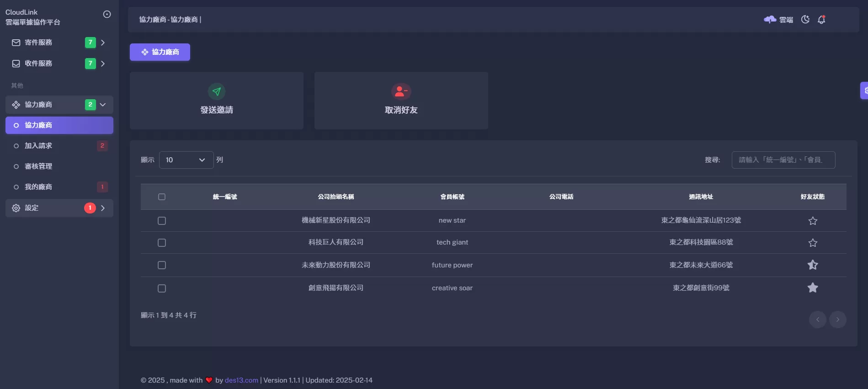The image size is (868, 389).
Task: Click the remove friend user icon
Action: [x=401, y=91]
